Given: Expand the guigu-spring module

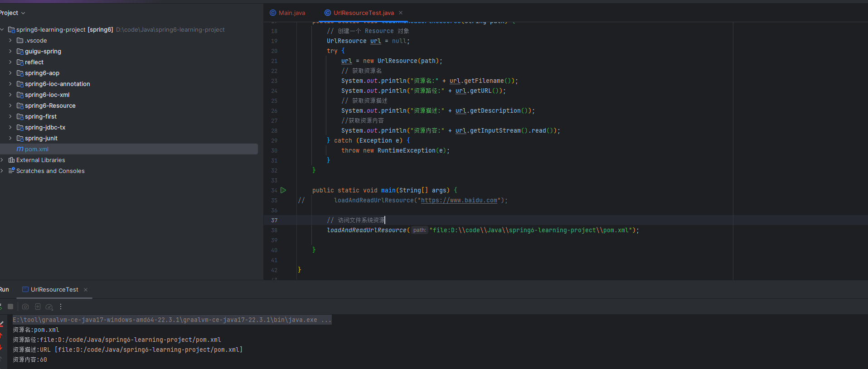Looking at the screenshot, I should pos(10,51).
